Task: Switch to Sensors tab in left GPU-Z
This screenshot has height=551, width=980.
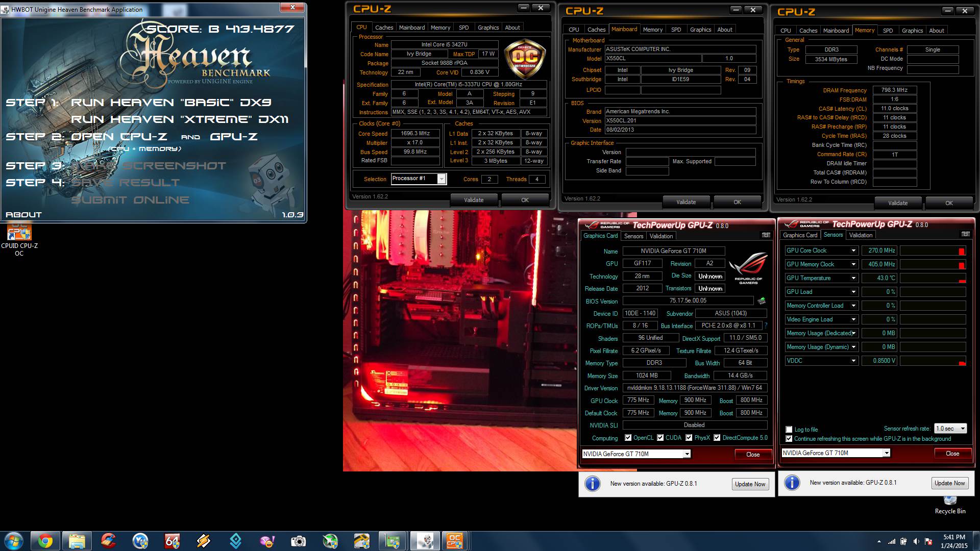Action: coord(633,236)
